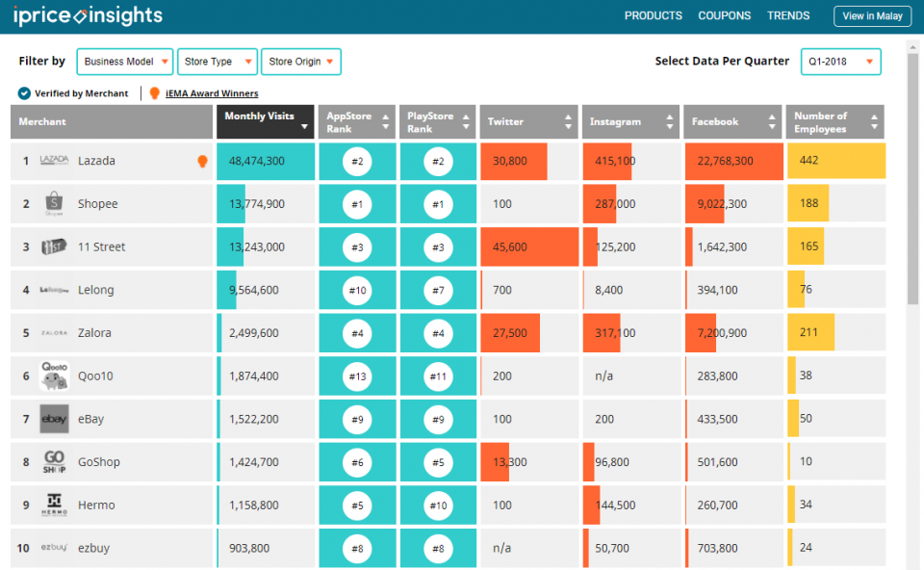The height and width of the screenshot is (570, 924).
Task: Click Qoo10's monthly visits value 1,874,400
Action: pos(253,376)
